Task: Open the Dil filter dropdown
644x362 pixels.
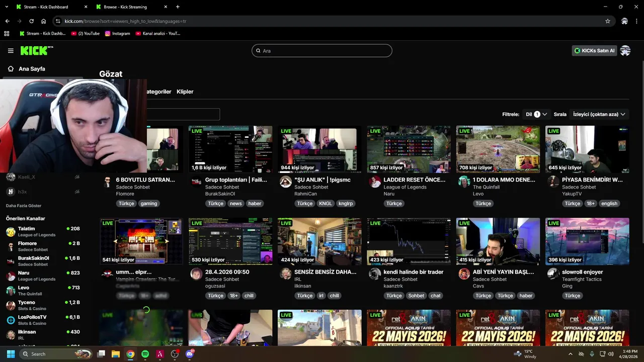Action: [x=536, y=114]
